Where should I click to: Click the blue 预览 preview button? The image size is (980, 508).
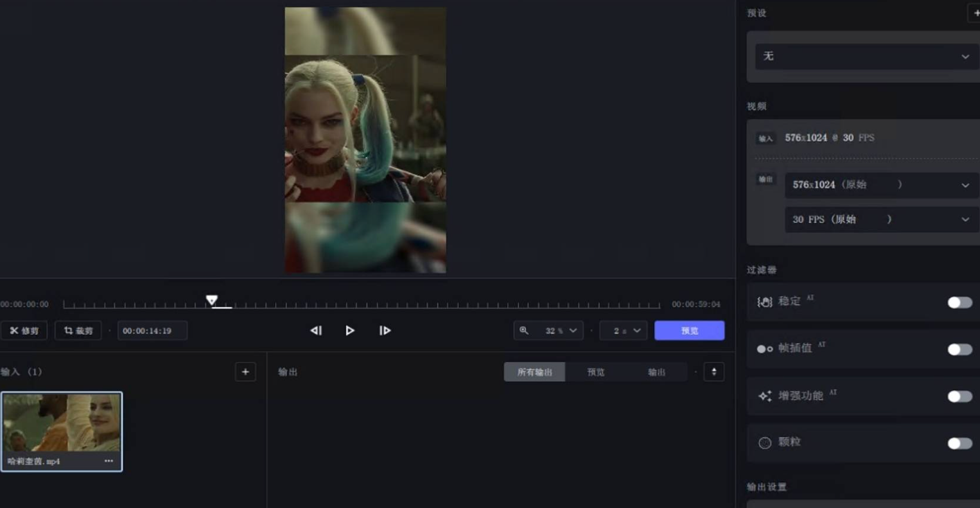click(x=690, y=331)
